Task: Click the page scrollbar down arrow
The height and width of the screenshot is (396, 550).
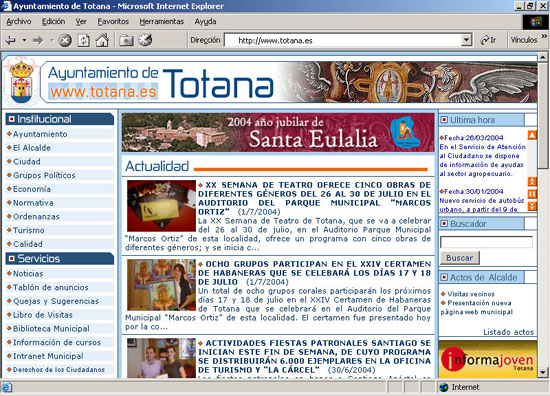Action: 543,372
